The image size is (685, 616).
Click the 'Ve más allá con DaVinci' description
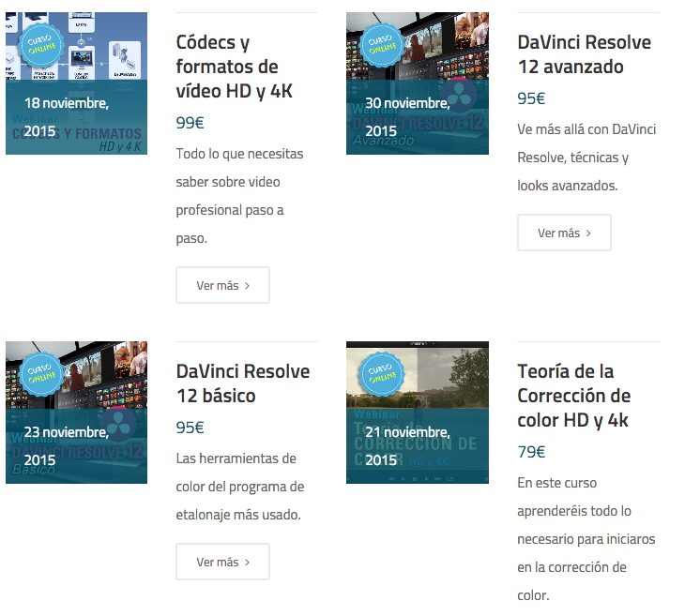click(x=586, y=158)
